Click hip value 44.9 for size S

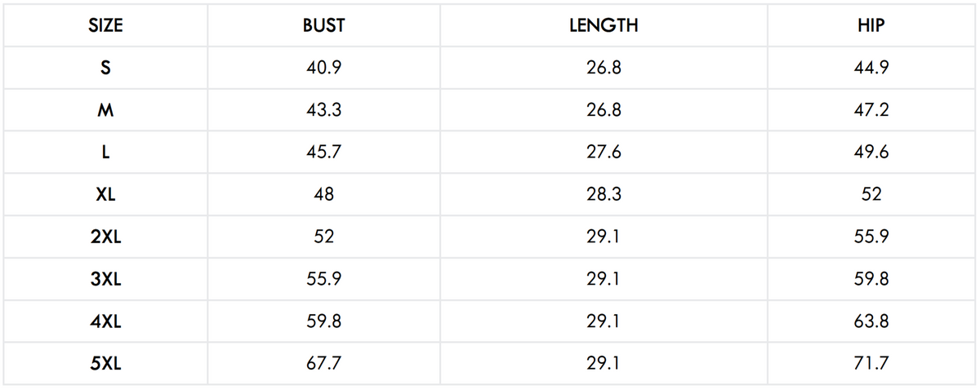click(871, 69)
